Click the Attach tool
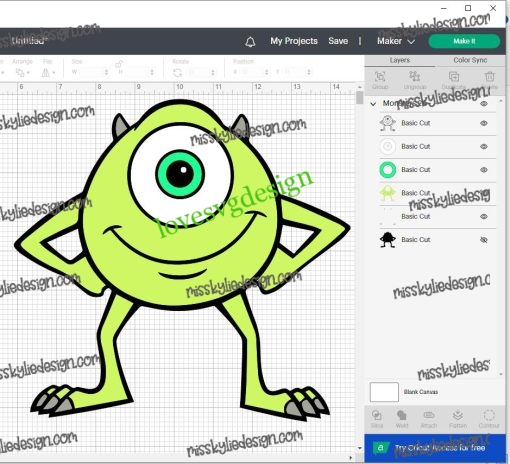 429,419
